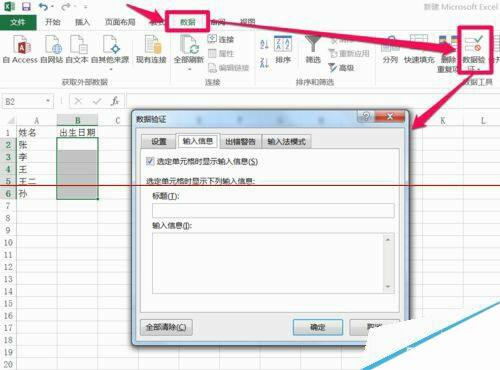
Task: Sort ascending with A to Z icon
Action: [x=264, y=44]
